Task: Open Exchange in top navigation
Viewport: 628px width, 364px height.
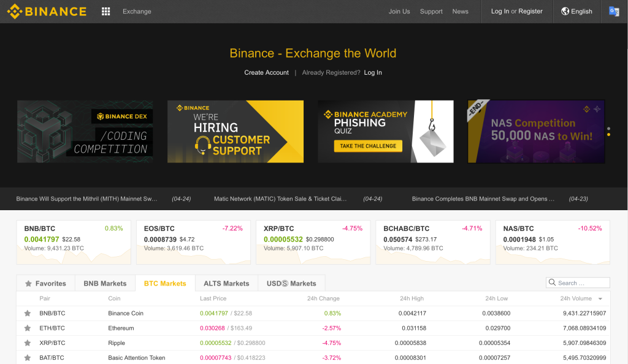Action: pos(137,12)
